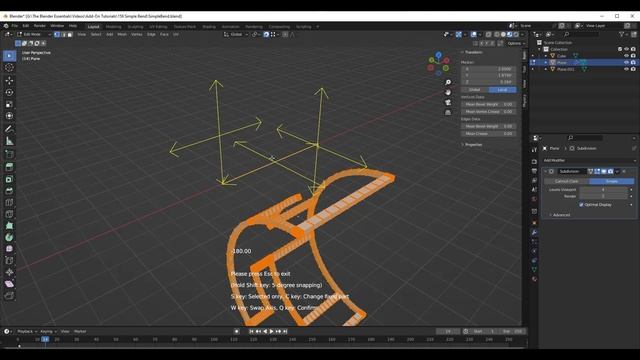Click the viewport pan hand icon

click(448, 92)
